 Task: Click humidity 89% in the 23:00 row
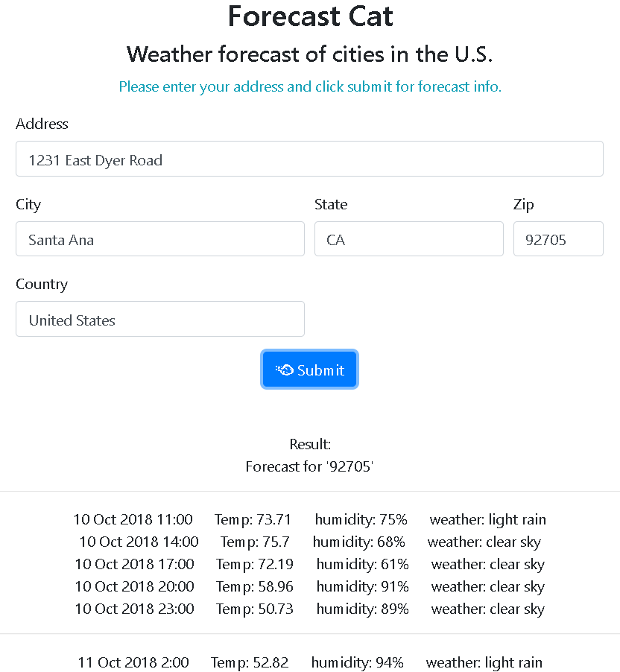click(362, 609)
